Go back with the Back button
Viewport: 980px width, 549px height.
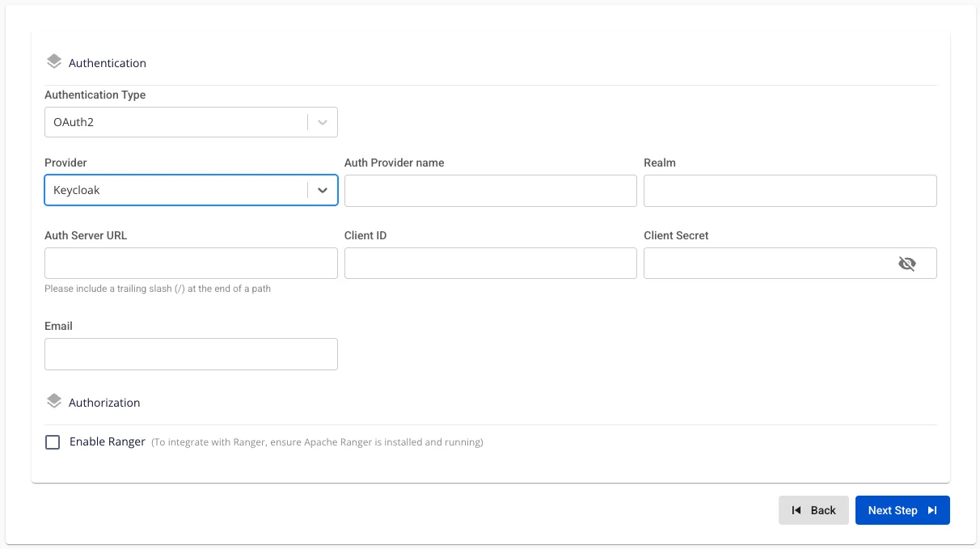click(813, 510)
